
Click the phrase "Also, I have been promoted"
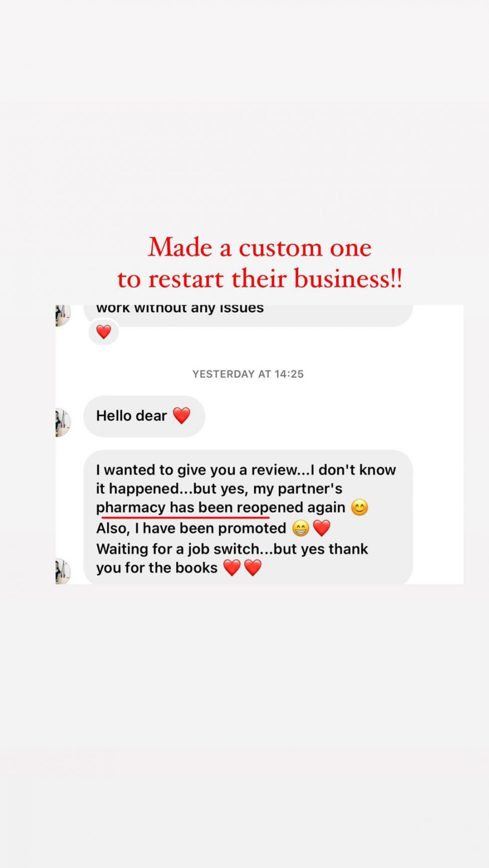pos(191,528)
